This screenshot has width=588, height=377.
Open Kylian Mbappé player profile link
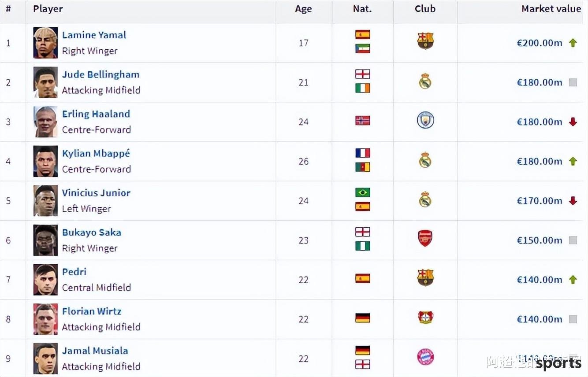(x=96, y=153)
